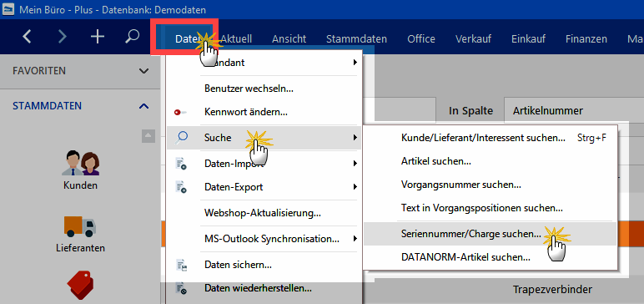Click the Trapezverbinder table cell
This screenshot has height=304, width=644.
[x=552, y=289]
